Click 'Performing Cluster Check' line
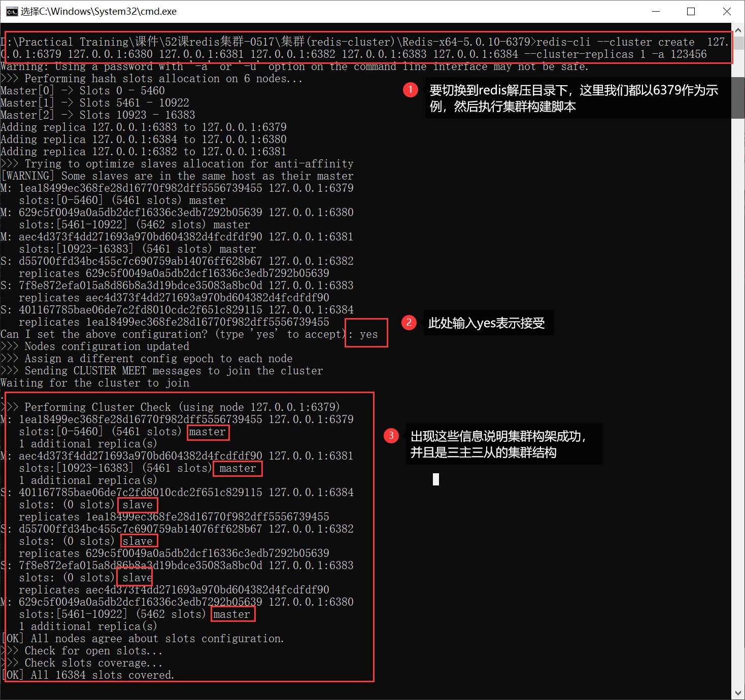The height and width of the screenshot is (700, 745). point(171,407)
